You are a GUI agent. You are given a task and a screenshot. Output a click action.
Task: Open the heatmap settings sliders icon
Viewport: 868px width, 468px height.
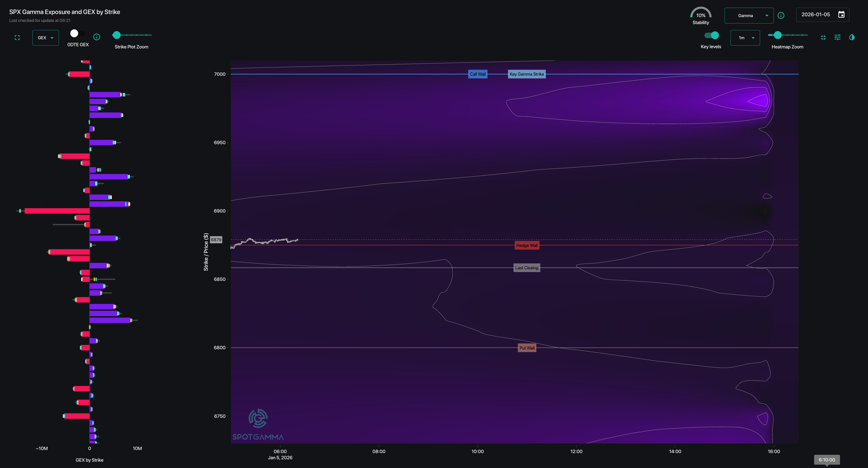tap(837, 37)
